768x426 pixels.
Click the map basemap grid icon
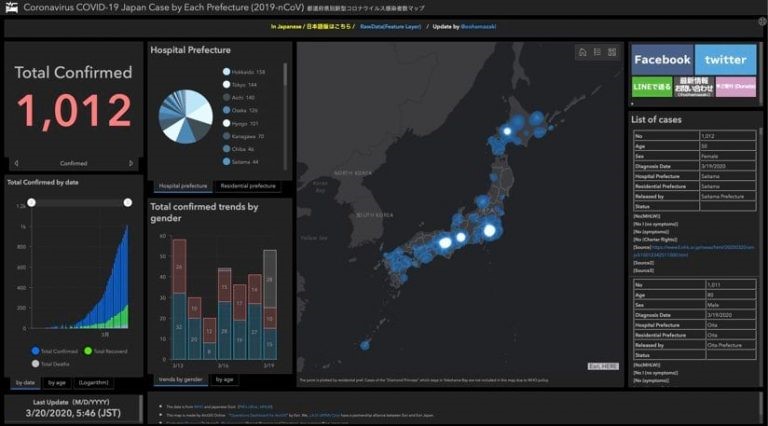tap(612, 52)
